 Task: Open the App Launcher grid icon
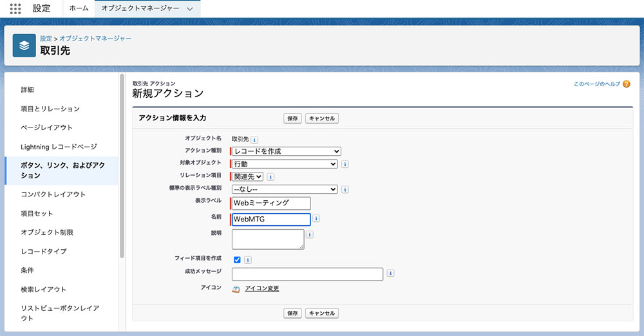coord(15,8)
